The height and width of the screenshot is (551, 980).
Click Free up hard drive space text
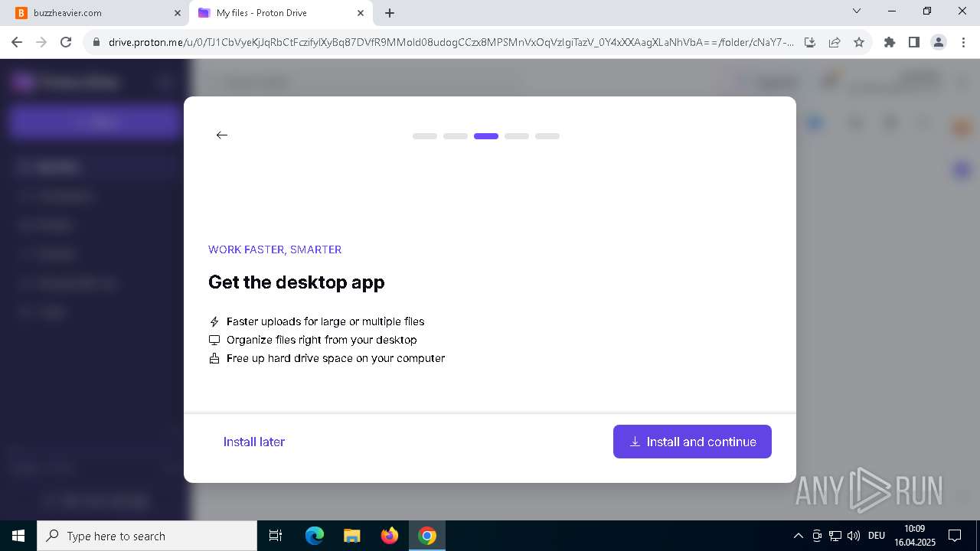[x=335, y=358]
